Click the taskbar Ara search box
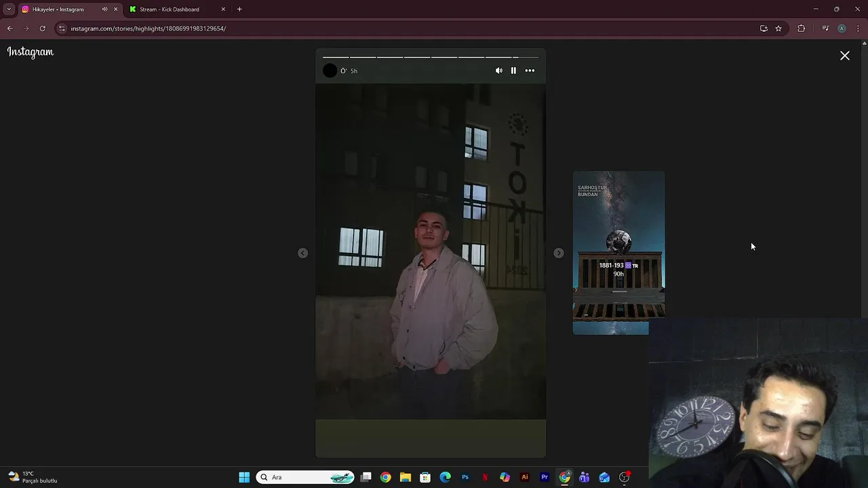Screen dimensions: 868x488 tap(305, 477)
